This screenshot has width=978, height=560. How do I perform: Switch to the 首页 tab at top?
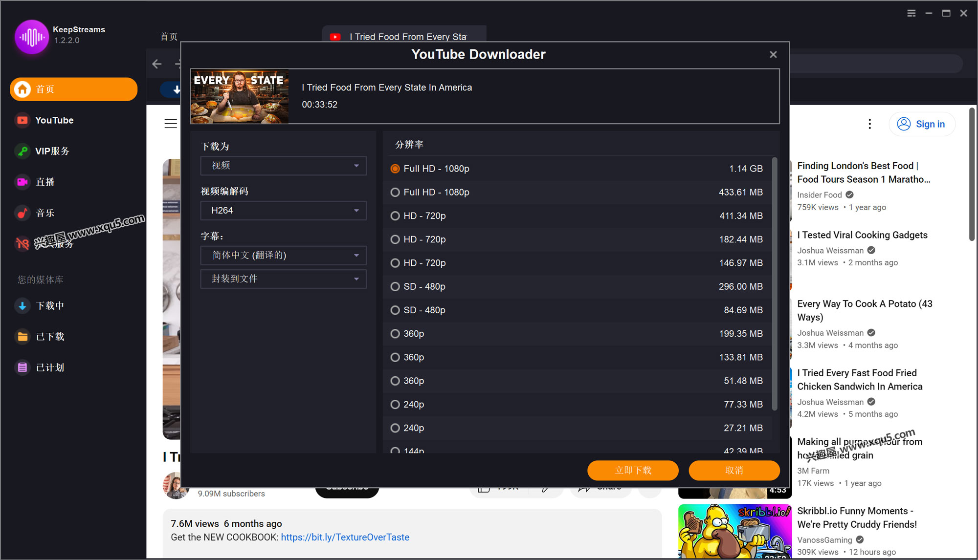pyautogui.click(x=169, y=37)
